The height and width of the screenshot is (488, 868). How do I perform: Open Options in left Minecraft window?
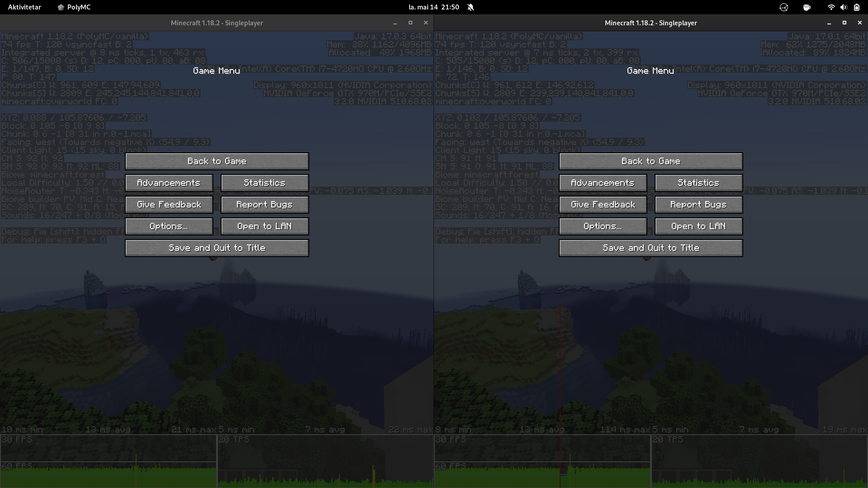169,226
